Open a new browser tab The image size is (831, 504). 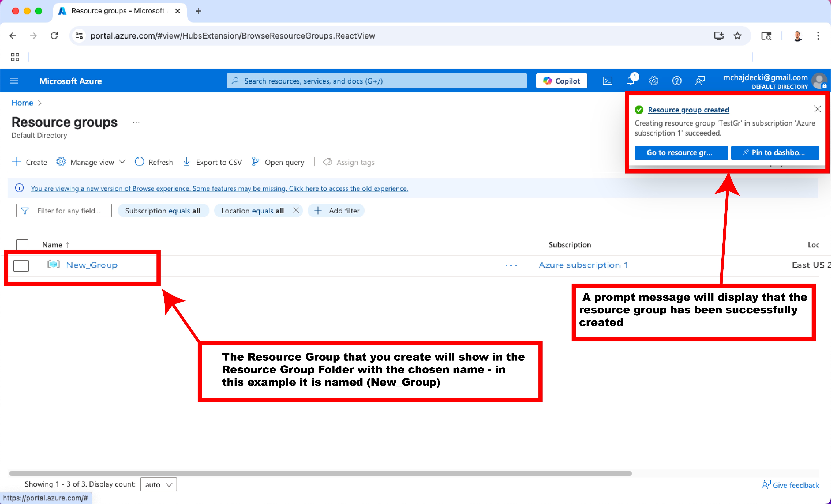click(x=199, y=11)
